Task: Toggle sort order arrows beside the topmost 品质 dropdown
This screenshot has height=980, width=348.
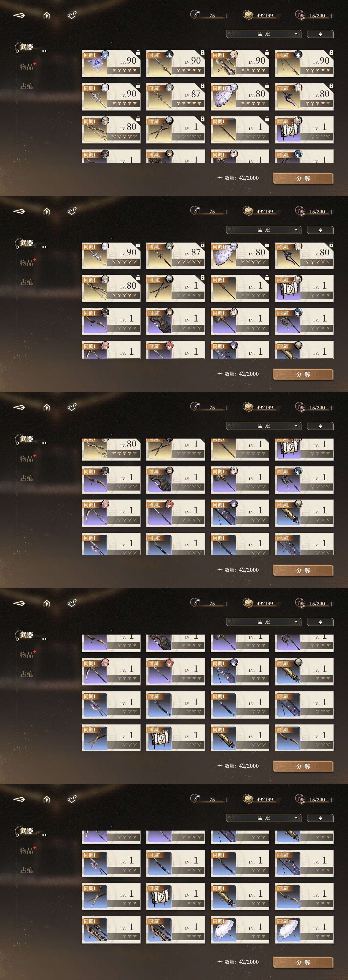Action: (x=320, y=34)
